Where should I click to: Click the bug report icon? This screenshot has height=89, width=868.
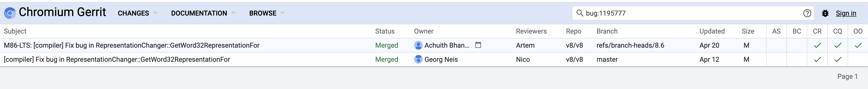click(825, 13)
